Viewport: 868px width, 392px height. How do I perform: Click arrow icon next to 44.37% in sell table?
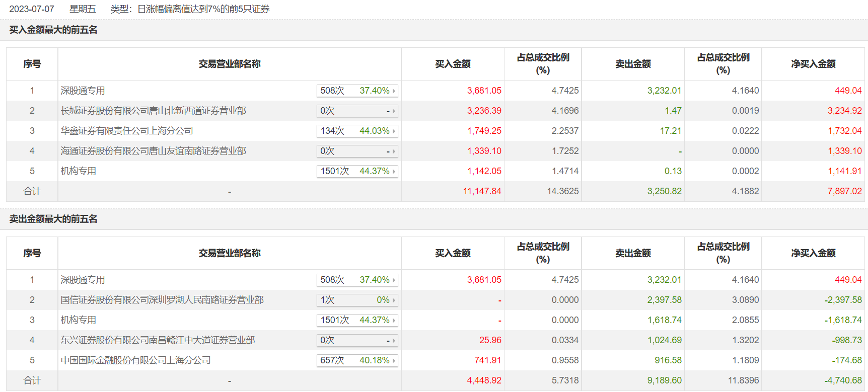(394, 321)
